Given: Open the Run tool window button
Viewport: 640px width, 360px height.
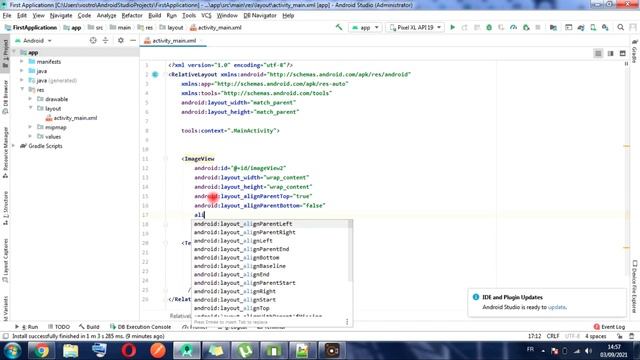Looking at the screenshot, I should coord(27,327).
